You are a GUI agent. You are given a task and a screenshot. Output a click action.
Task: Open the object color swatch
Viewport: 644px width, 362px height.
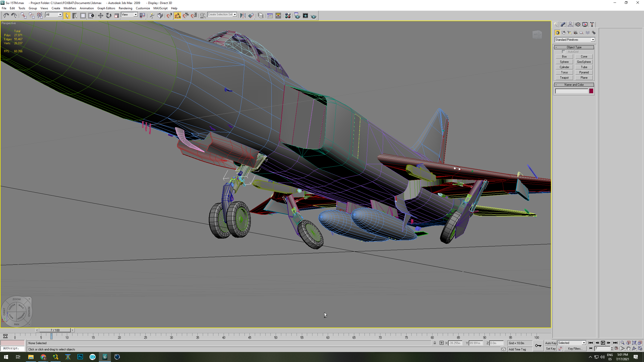[591, 91]
